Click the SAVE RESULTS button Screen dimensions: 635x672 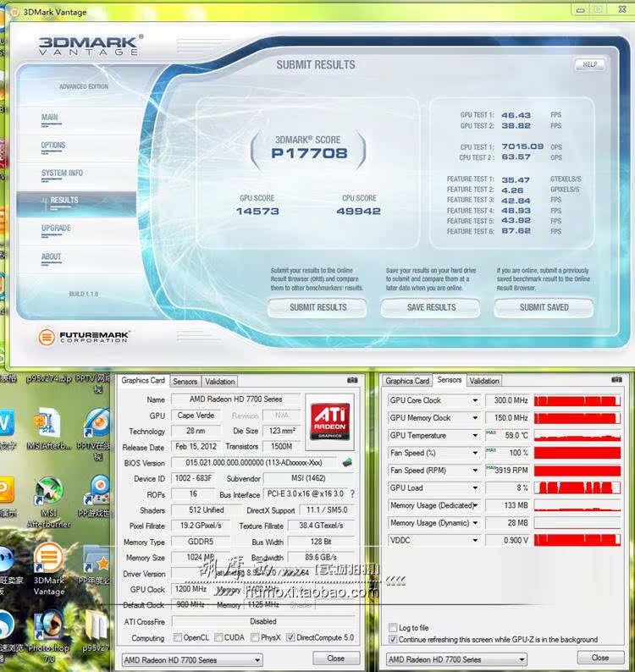[431, 308]
